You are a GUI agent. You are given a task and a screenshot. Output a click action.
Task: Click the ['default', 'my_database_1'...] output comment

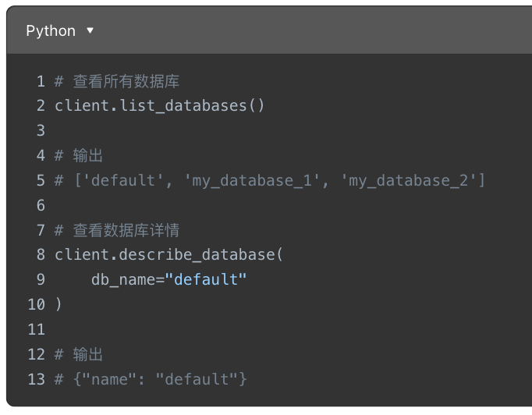coord(270,180)
